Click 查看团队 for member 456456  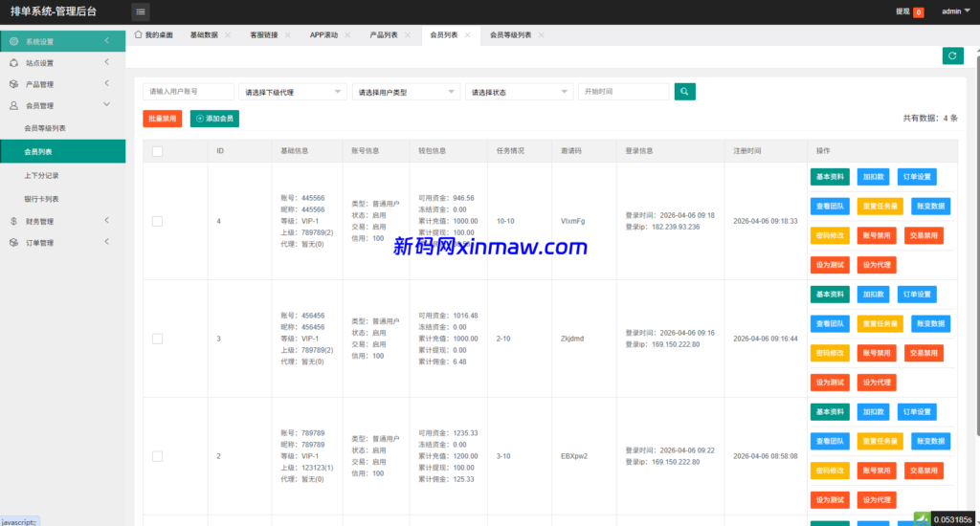pos(830,323)
